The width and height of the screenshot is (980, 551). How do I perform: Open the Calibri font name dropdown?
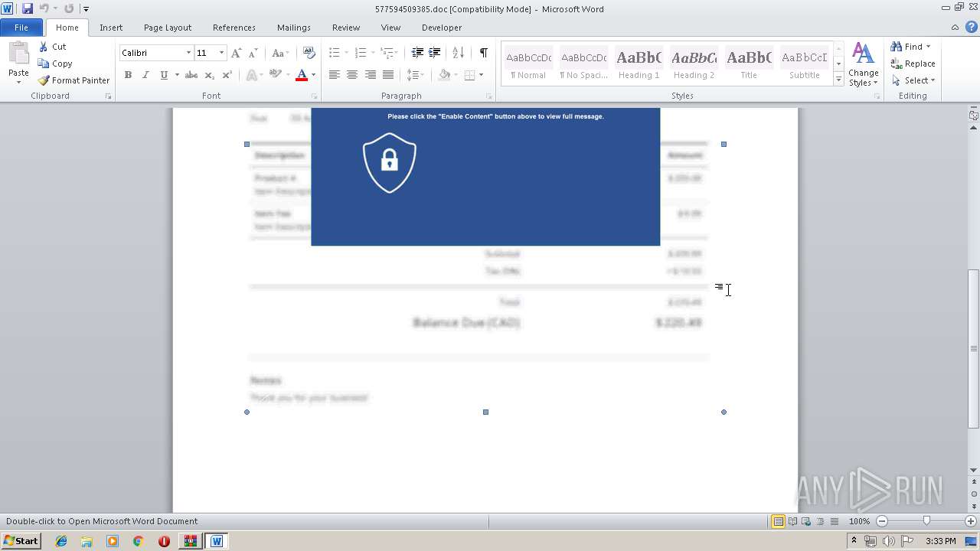[x=188, y=53]
